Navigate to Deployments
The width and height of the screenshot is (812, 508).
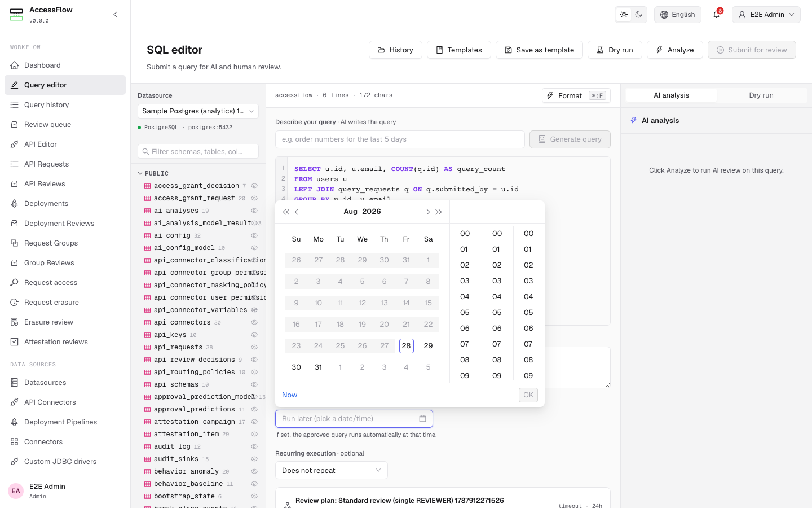coord(65,204)
